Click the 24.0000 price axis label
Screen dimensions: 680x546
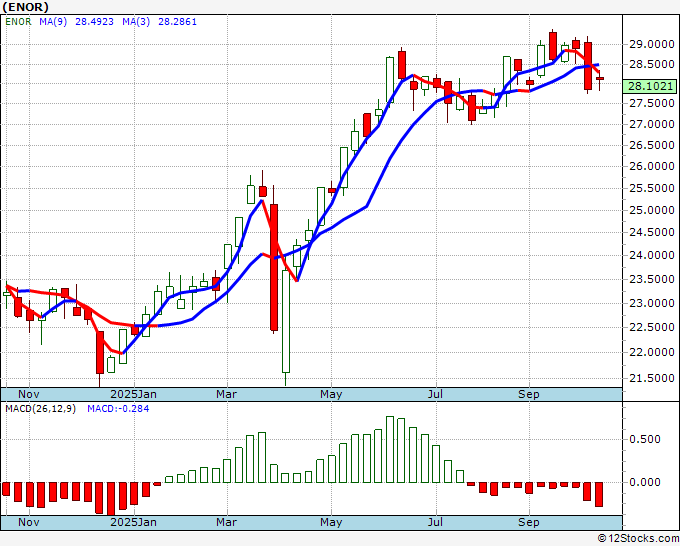pos(651,255)
